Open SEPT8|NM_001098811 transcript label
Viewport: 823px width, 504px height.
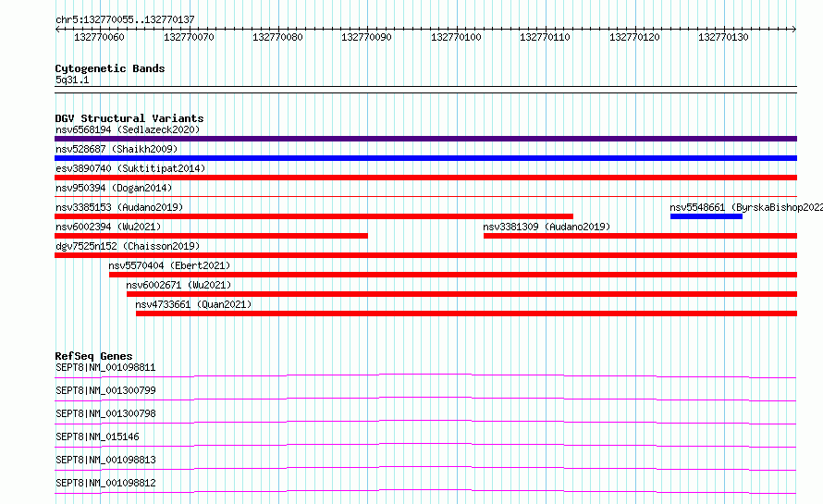click(105, 367)
